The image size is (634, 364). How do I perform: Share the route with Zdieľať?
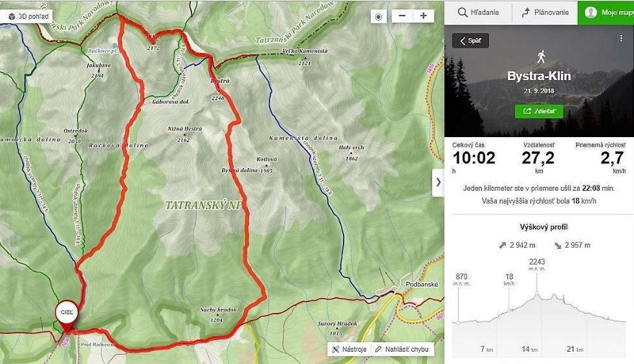[x=539, y=111]
